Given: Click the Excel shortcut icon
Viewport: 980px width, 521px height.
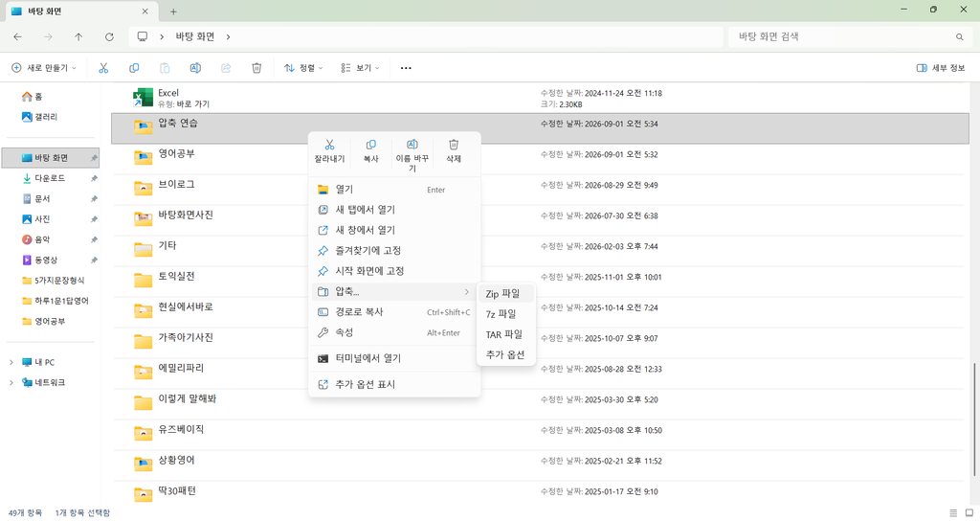Looking at the screenshot, I should click(x=144, y=99).
